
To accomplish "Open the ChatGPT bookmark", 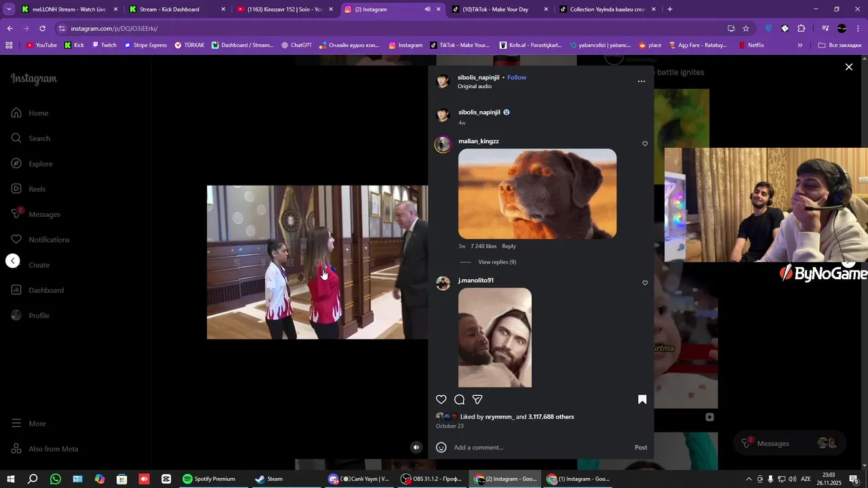I will pyautogui.click(x=296, y=45).
